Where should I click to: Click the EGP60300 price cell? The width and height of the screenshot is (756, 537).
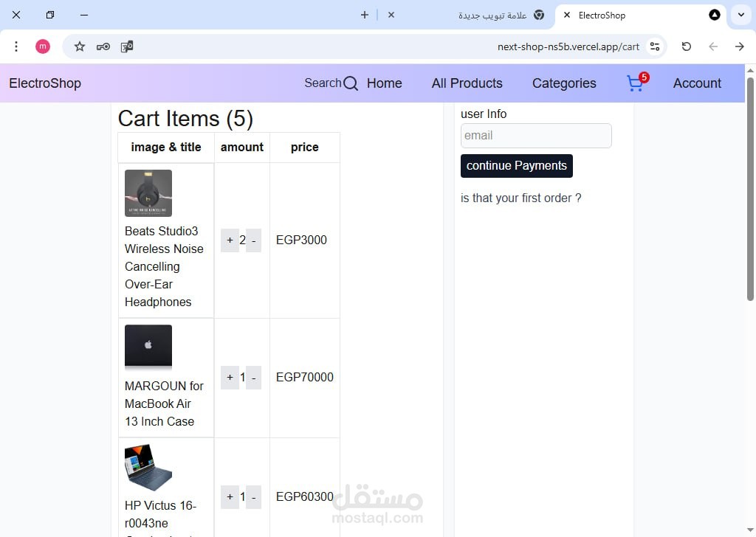(x=305, y=496)
